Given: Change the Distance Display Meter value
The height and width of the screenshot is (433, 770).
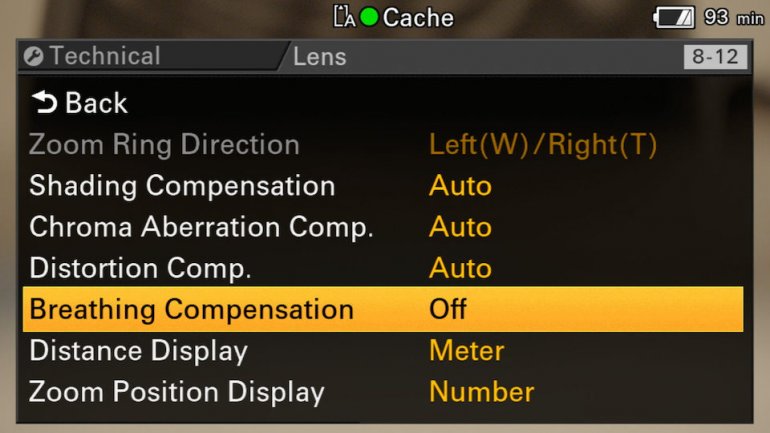Looking at the screenshot, I should [x=466, y=351].
